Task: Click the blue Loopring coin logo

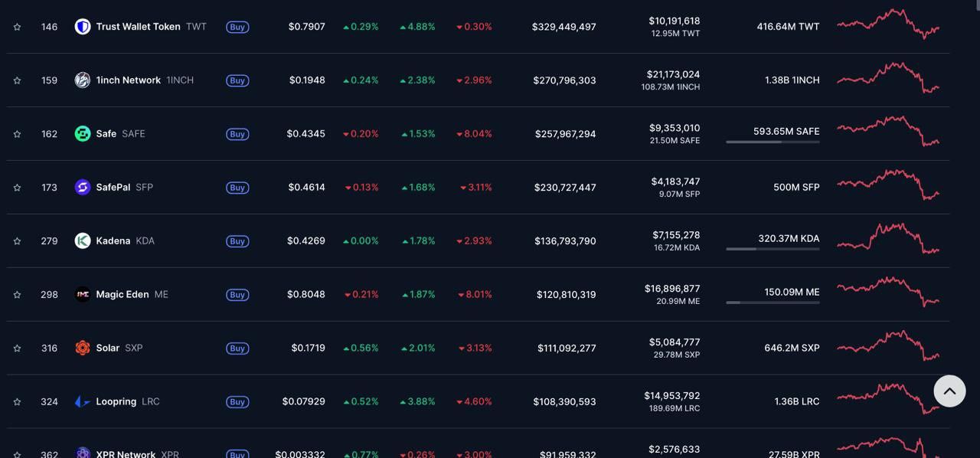Action: (x=83, y=402)
